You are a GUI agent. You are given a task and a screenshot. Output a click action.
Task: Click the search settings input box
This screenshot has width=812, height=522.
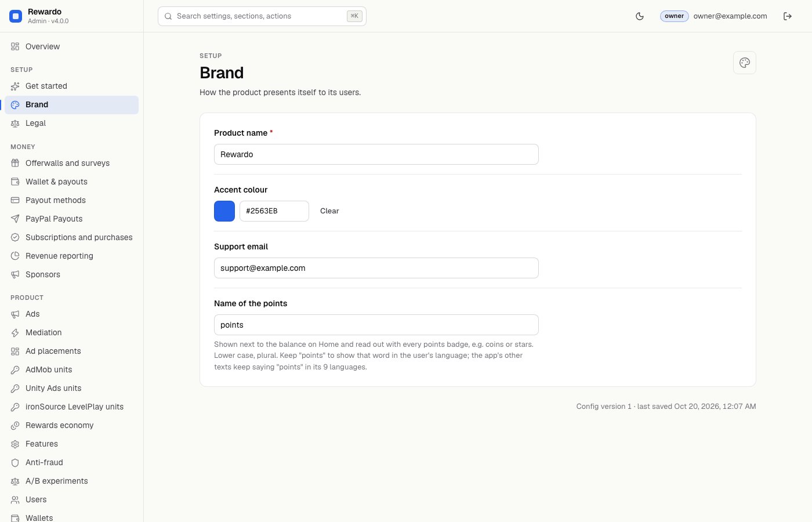[x=262, y=16]
